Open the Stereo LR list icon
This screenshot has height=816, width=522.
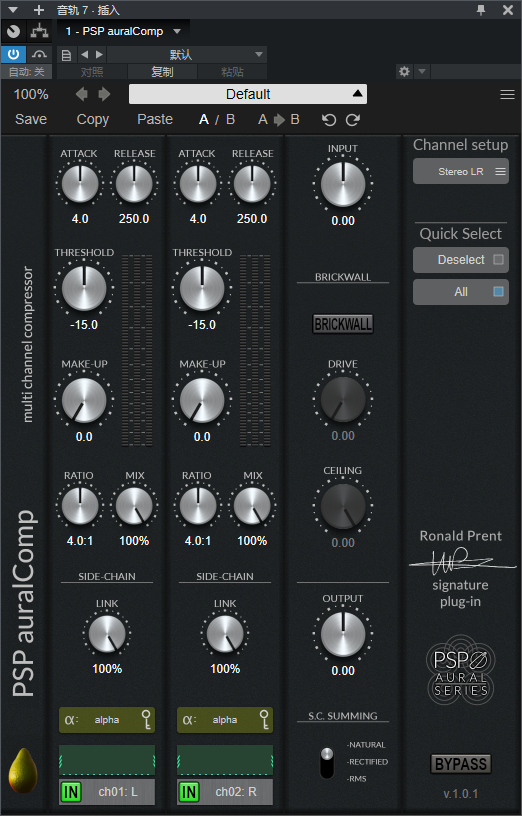click(500, 172)
